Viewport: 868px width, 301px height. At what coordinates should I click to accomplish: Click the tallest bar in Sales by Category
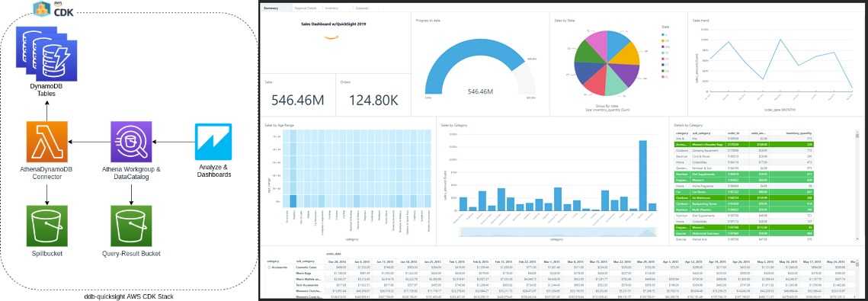click(x=642, y=175)
